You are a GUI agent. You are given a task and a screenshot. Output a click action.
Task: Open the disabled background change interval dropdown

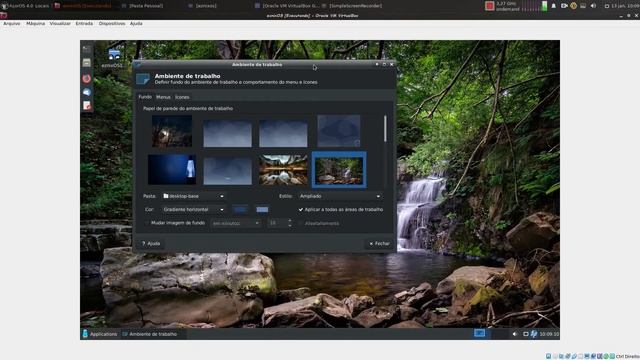pyautogui.click(x=236, y=223)
